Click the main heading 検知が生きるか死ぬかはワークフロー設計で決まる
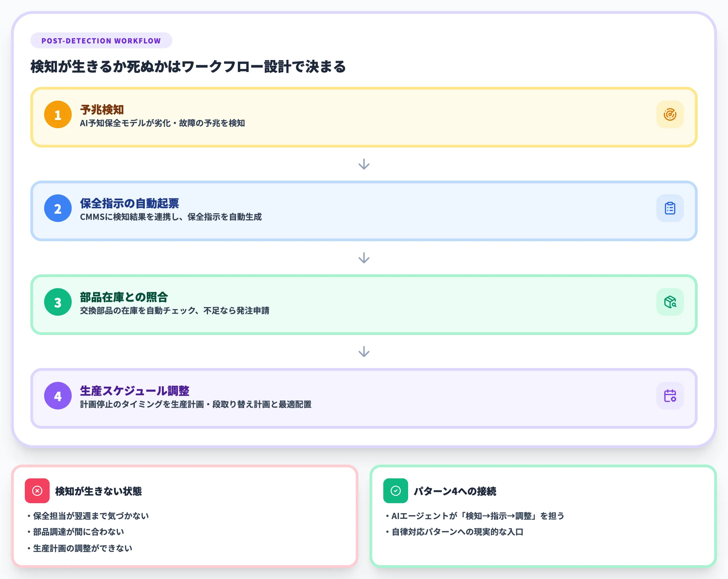The height and width of the screenshot is (579, 728). click(188, 67)
